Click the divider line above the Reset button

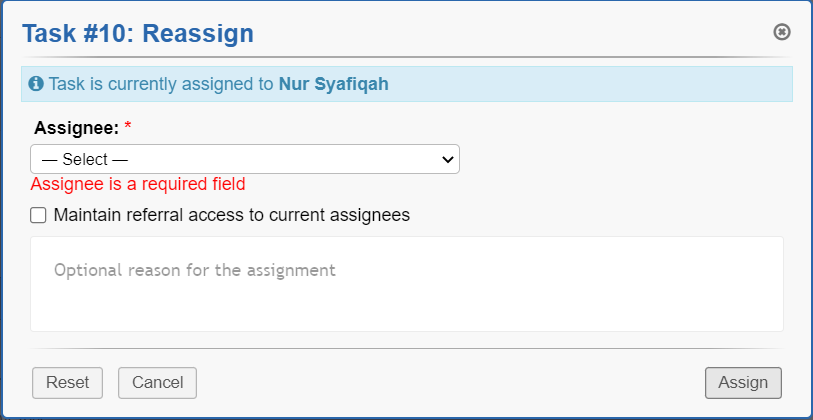pos(406,349)
